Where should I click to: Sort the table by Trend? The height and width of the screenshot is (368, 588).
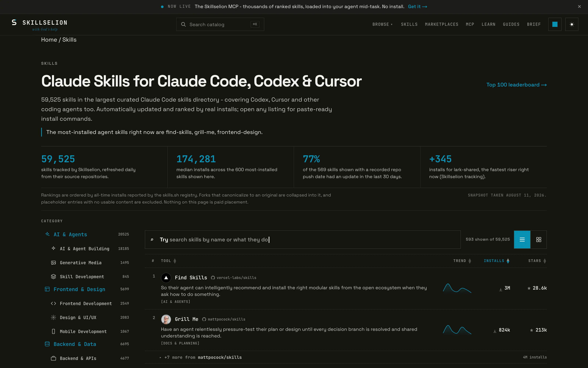click(x=462, y=261)
